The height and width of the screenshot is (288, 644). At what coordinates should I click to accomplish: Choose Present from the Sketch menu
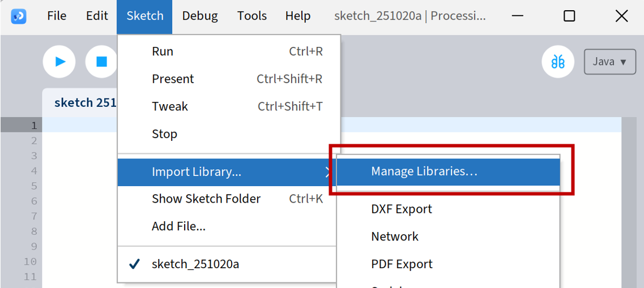click(173, 79)
